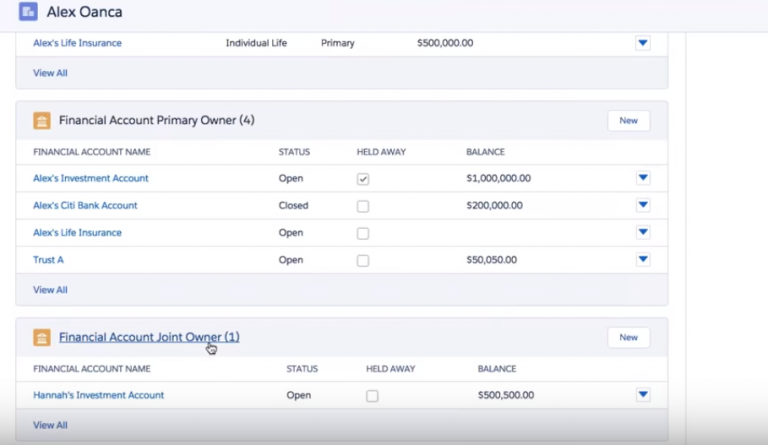Screen dimensions: 768x445
Task: Open Alex's Citi Bank Account record
Action: [85, 205]
